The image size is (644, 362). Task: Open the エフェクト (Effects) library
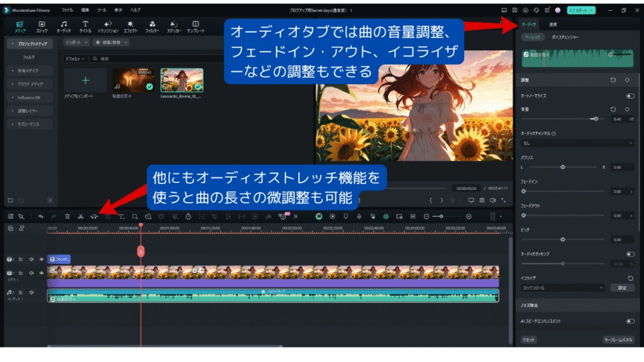pyautogui.click(x=130, y=26)
